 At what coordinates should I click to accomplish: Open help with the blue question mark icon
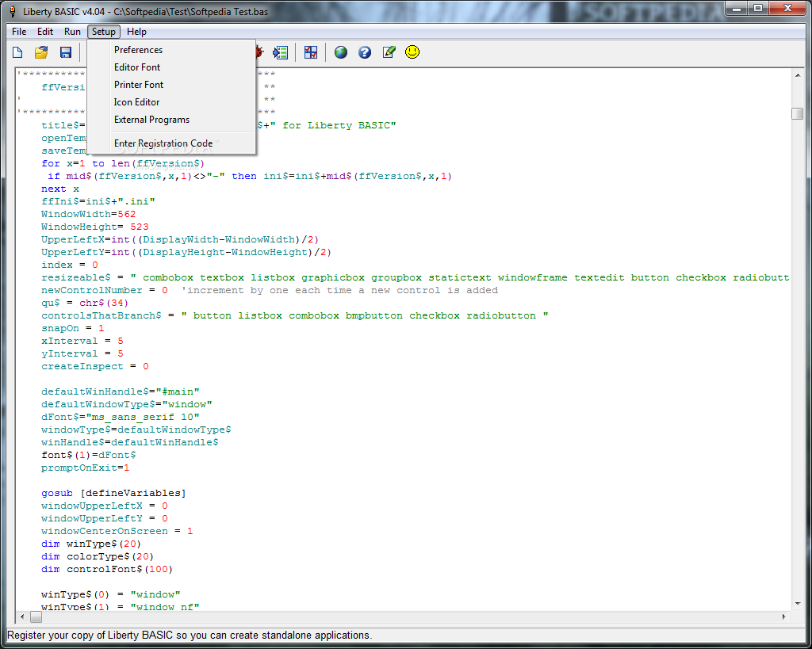tap(365, 52)
